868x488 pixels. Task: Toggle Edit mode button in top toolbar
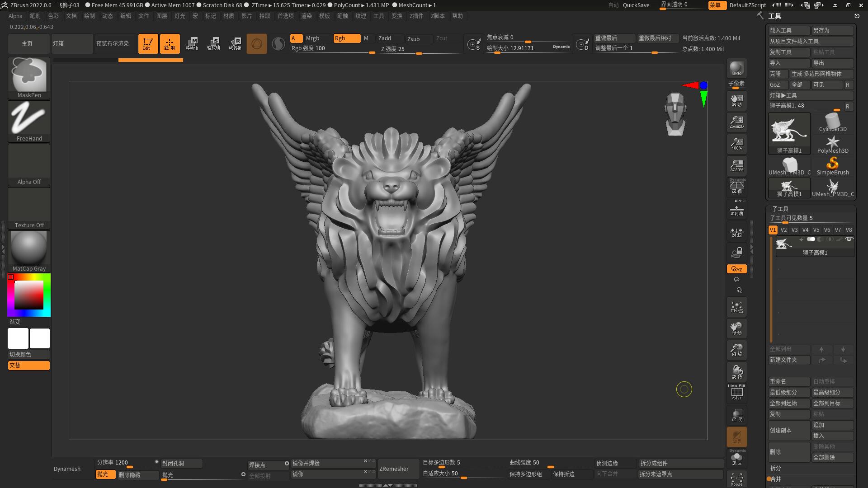click(x=148, y=43)
